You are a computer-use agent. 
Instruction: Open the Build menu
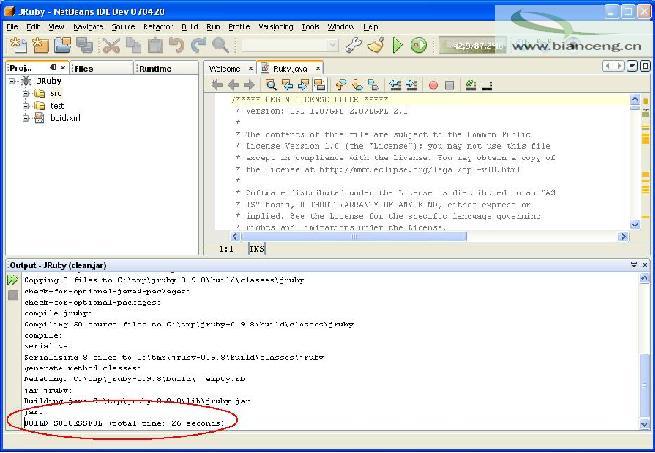190,27
